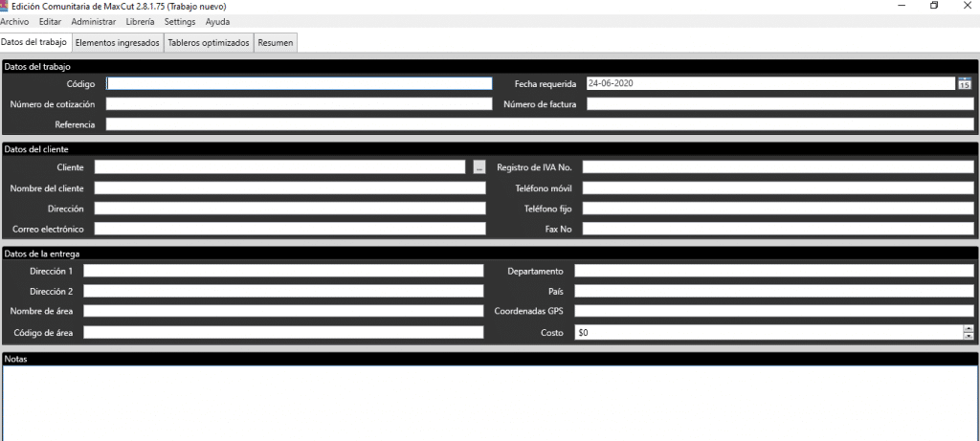Focus the Referencia input field

tap(540, 124)
